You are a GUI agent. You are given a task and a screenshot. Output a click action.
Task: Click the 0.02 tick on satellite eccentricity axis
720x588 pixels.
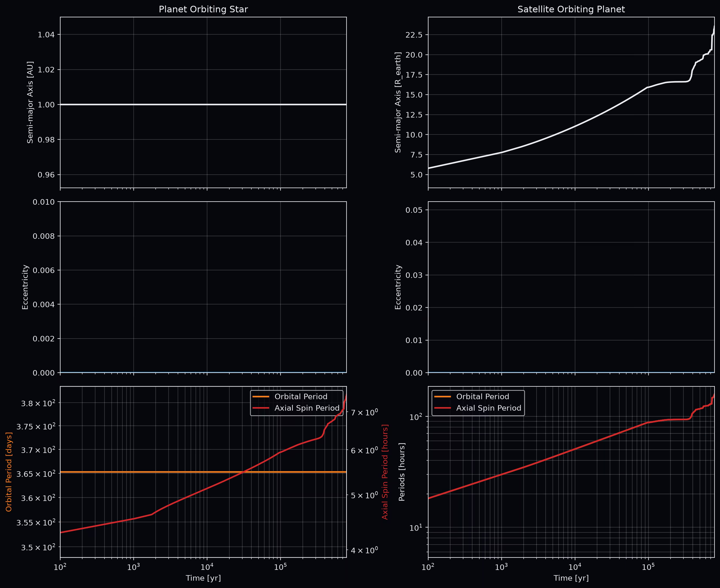414,307
